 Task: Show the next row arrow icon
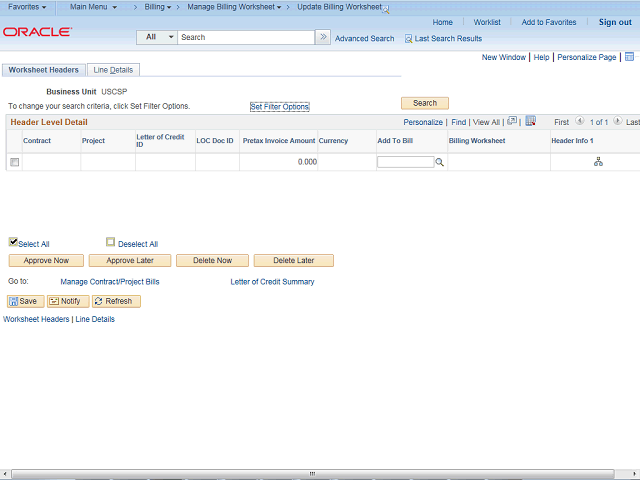click(x=618, y=121)
